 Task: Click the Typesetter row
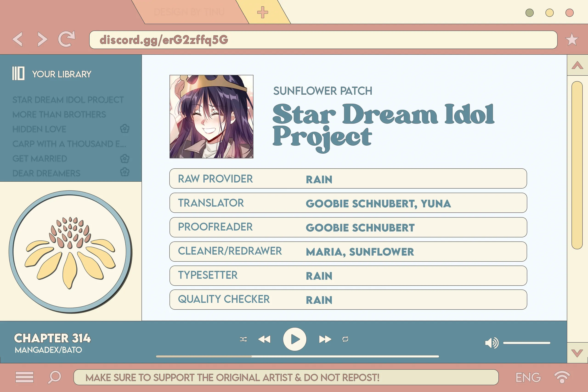pos(348,276)
